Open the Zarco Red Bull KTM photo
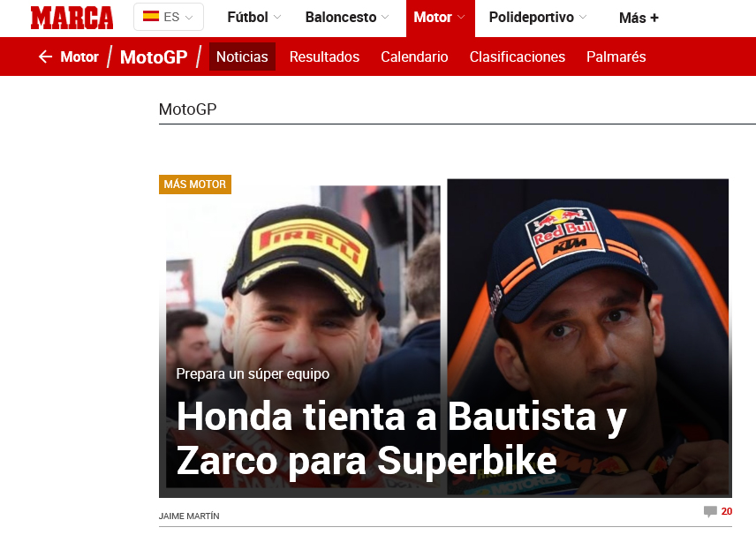 pos(587,336)
